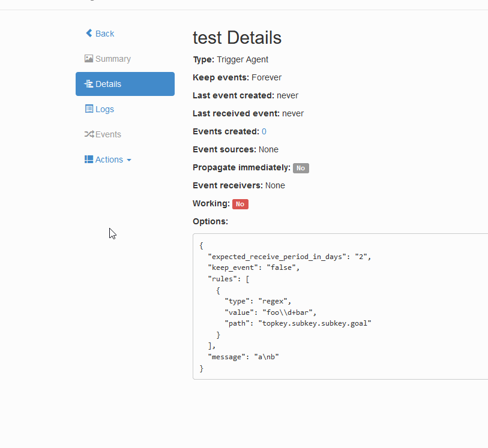Click the red Working No badge

(240, 204)
